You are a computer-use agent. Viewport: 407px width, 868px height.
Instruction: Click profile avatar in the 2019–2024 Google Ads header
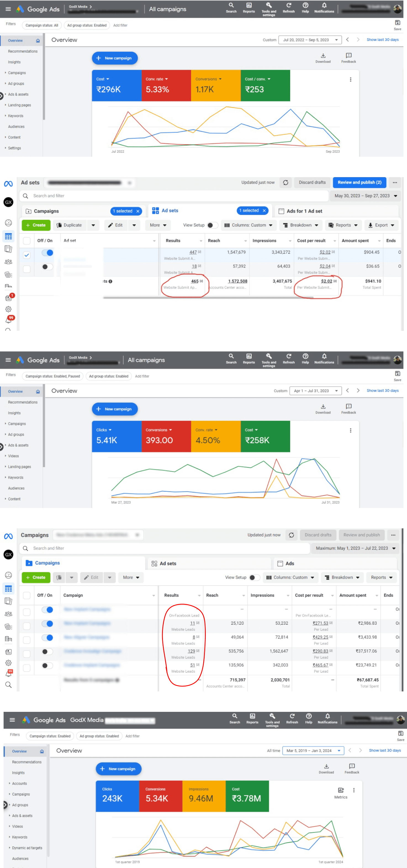401,720
